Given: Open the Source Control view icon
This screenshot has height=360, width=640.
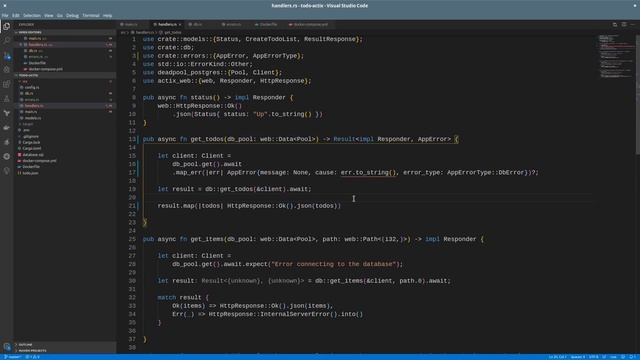Looking at the screenshot, I should point(7,56).
